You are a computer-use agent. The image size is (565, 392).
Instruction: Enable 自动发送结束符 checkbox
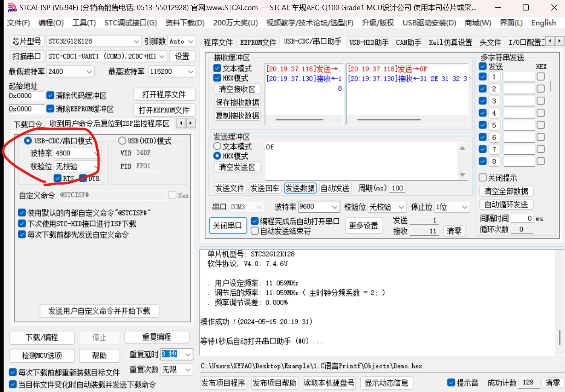255,231
